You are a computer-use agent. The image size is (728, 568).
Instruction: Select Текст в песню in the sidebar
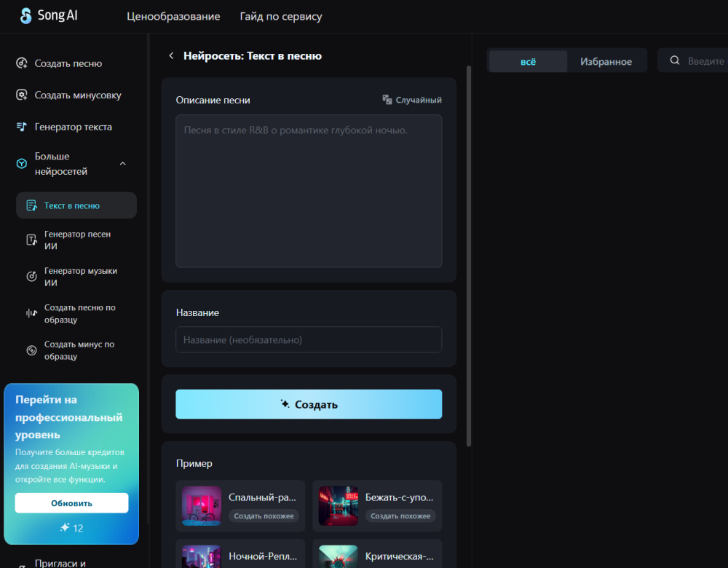point(76,205)
